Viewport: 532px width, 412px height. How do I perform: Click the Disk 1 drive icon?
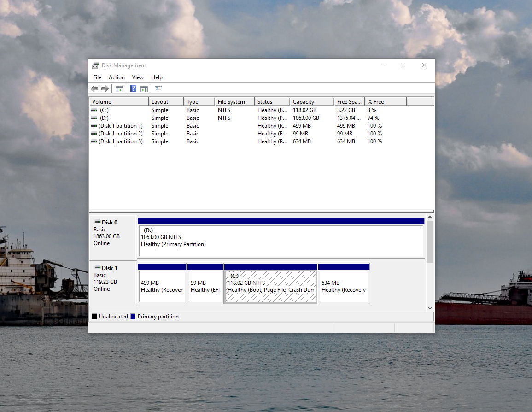click(x=97, y=267)
